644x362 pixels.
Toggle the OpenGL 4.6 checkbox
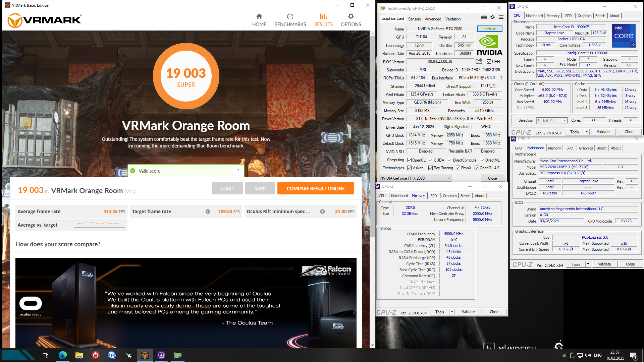point(477,168)
